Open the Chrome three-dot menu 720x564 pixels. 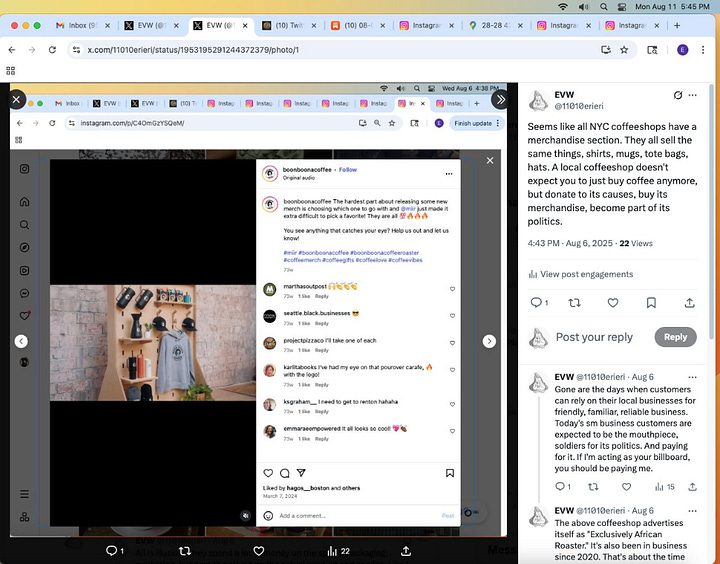click(x=703, y=50)
